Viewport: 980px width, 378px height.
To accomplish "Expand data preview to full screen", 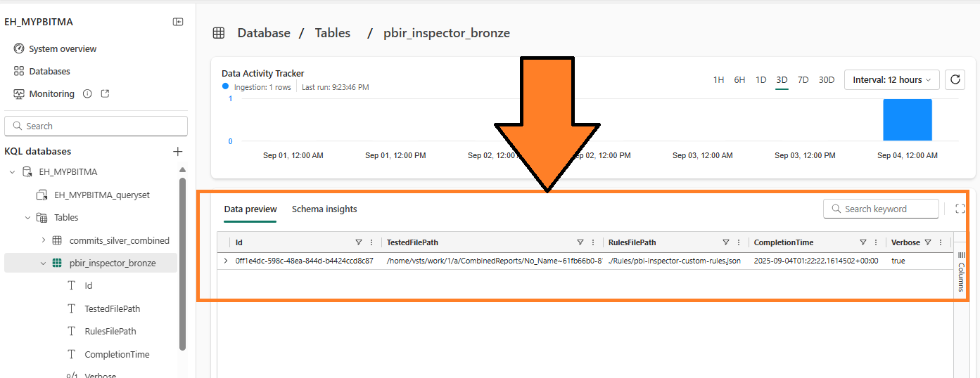I will tap(960, 209).
